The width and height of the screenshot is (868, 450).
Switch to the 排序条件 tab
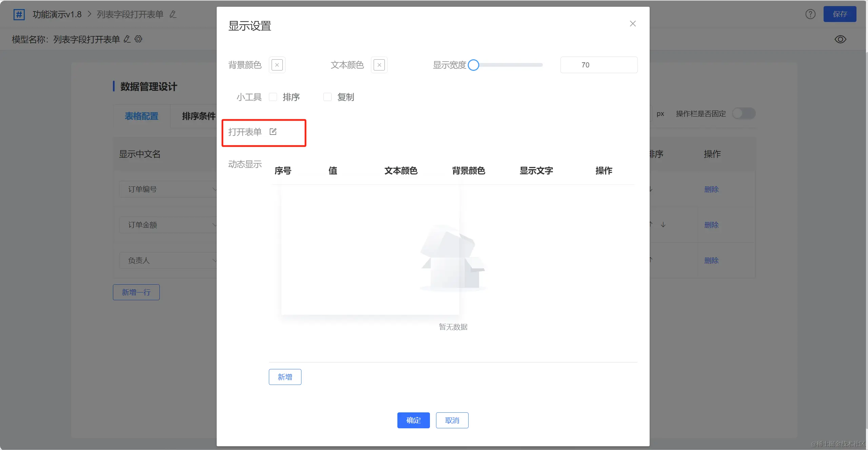198,116
